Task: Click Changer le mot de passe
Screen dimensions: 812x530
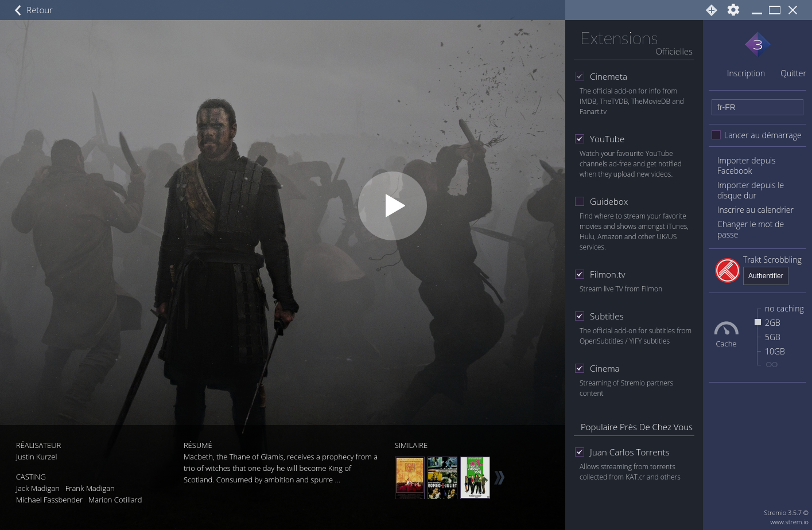Action: tap(750, 229)
